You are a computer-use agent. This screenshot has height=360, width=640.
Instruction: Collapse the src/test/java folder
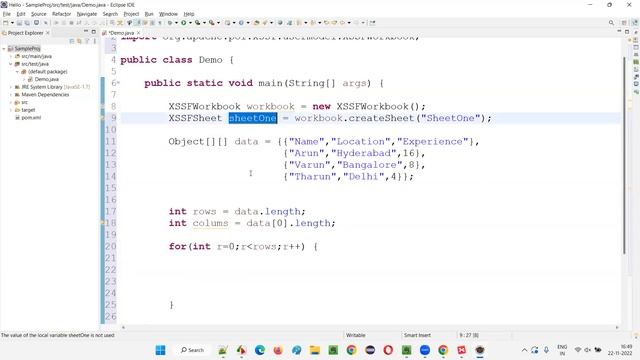coord(11,64)
